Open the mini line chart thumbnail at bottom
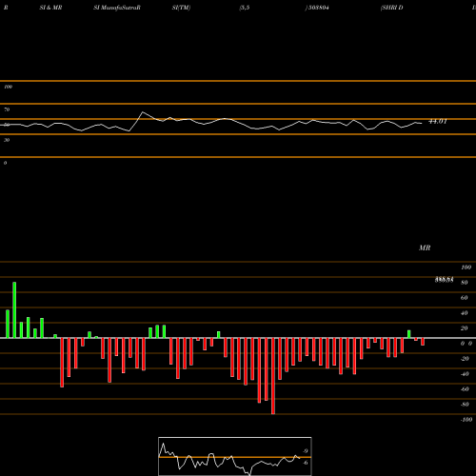 pyautogui.click(x=235, y=456)
